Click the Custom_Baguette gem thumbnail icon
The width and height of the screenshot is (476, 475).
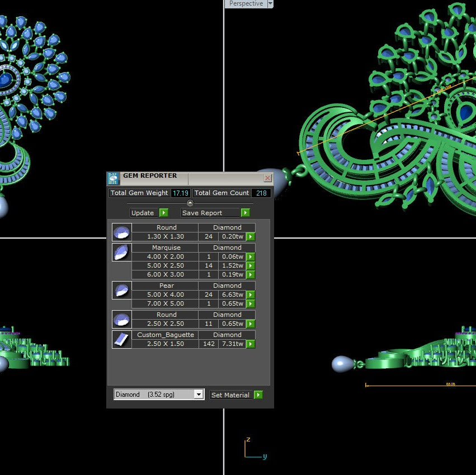click(121, 339)
